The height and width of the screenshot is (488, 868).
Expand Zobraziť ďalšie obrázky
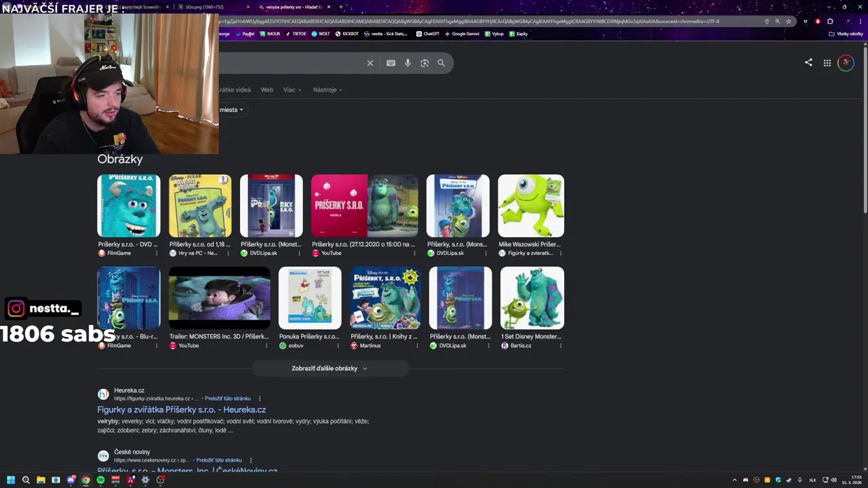[x=330, y=369]
